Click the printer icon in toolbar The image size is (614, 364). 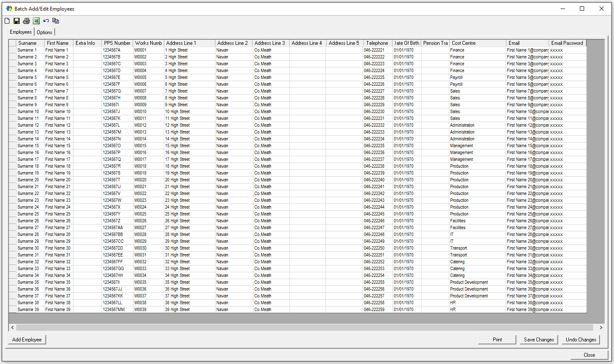(26, 21)
